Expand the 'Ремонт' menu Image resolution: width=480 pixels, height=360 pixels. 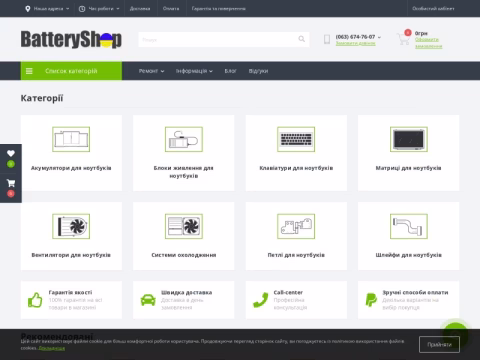coord(151,71)
